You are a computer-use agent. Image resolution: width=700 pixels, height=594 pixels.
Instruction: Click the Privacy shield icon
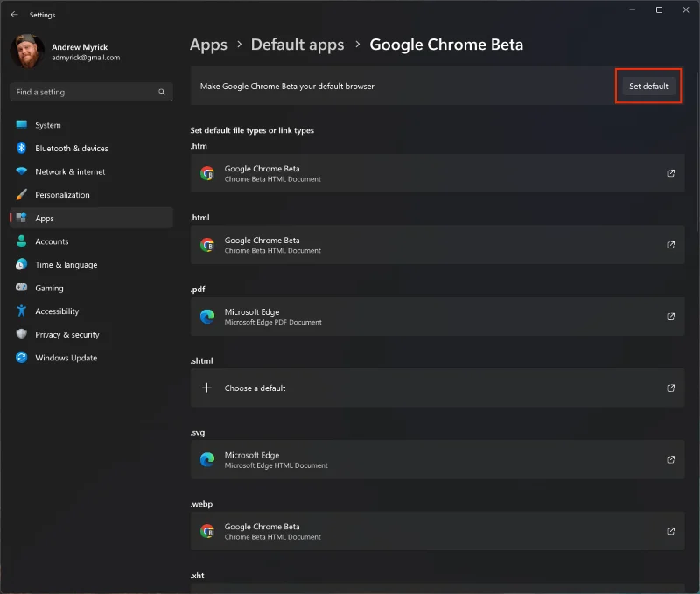click(21, 334)
